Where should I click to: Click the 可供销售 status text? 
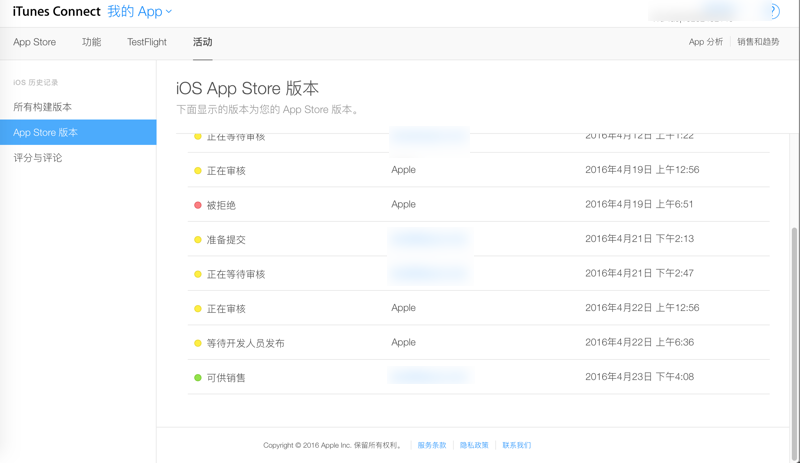click(x=226, y=378)
